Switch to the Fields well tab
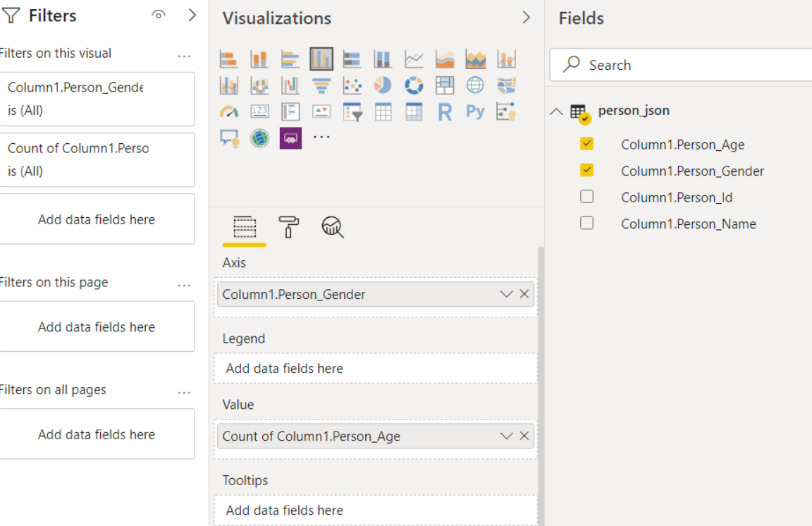This screenshot has height=526, width=812. pyautogui.click(x=245, y=228)
